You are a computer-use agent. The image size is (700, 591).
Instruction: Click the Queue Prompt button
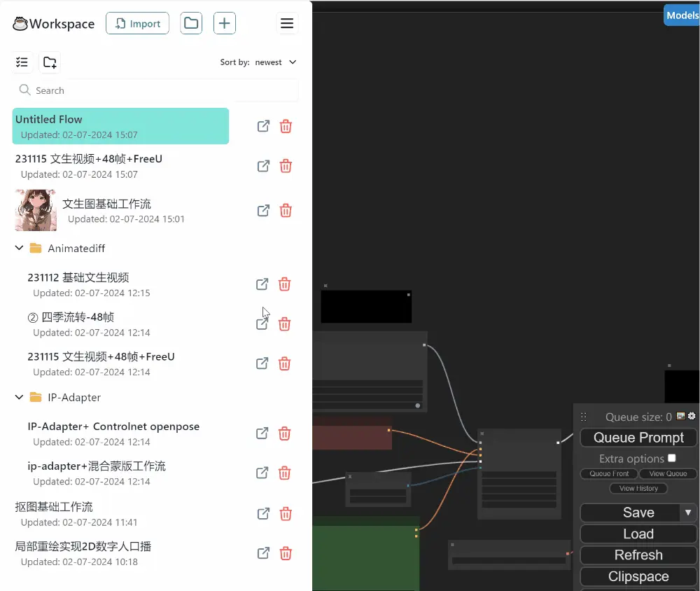click(638, 437)
